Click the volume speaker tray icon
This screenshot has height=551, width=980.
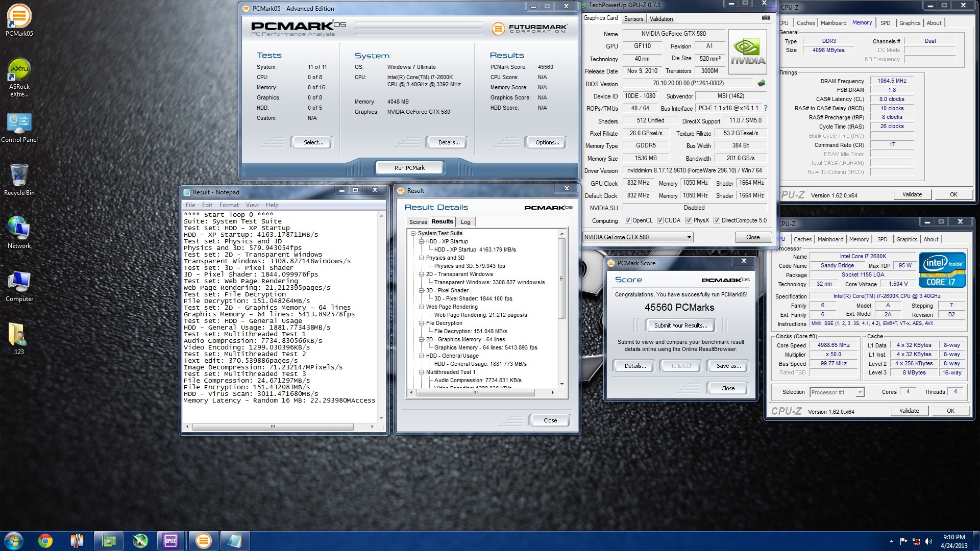click(x=928, y=541)
